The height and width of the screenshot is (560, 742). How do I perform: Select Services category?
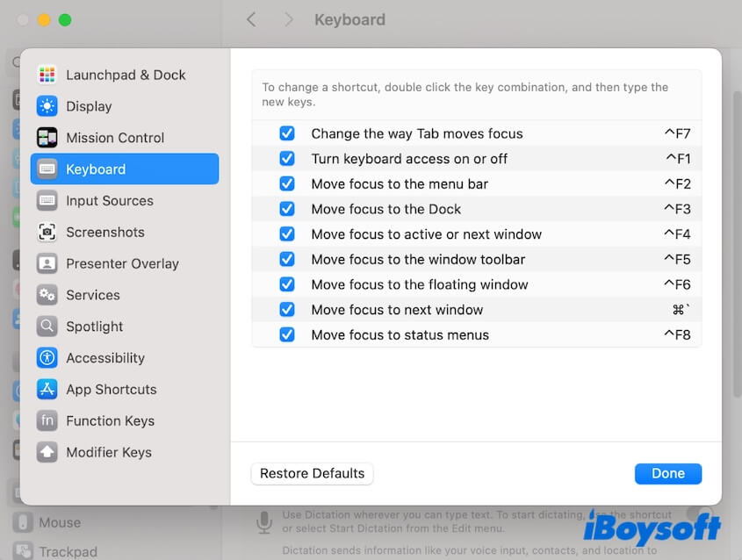click(x=125, y=295)
